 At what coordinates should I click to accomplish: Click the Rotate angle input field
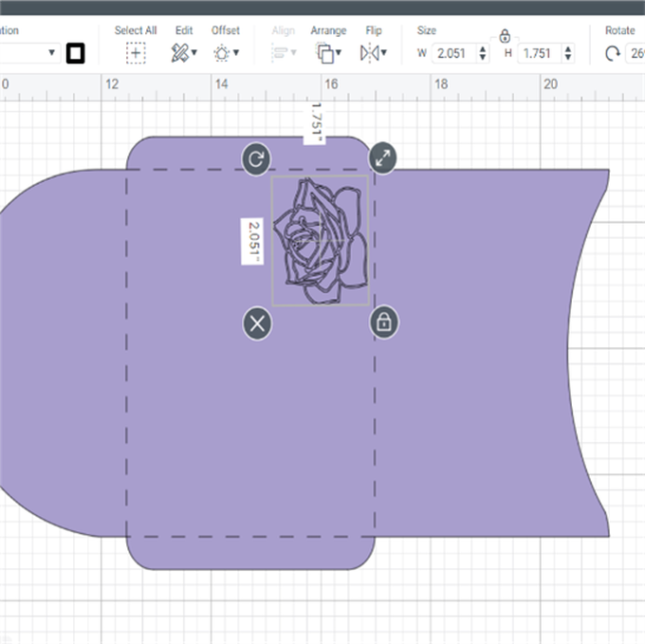tap(636, 53)
